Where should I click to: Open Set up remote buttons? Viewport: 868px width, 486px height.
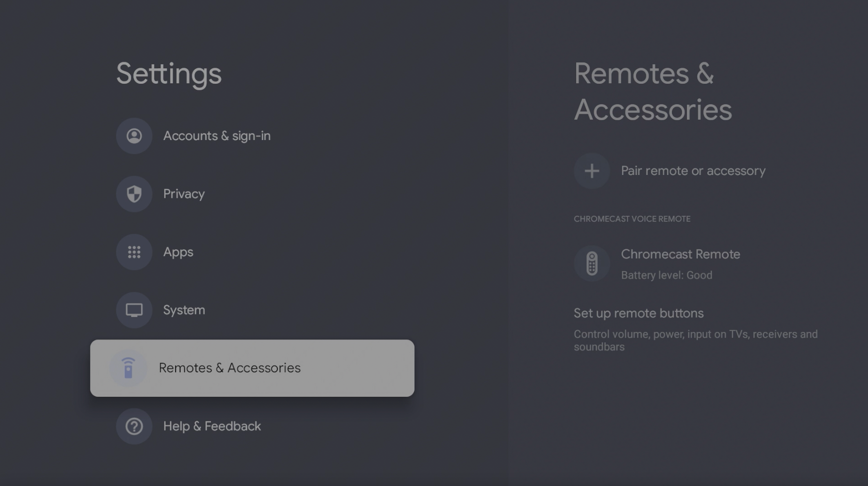coord(639,313)
